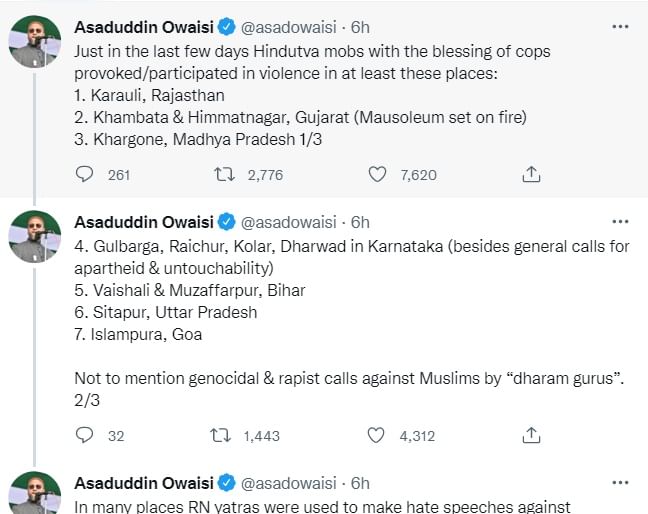Open Asaduddin Owaisi profile from first tweet name
Screen dimensions: 648x514
point(144,25)
